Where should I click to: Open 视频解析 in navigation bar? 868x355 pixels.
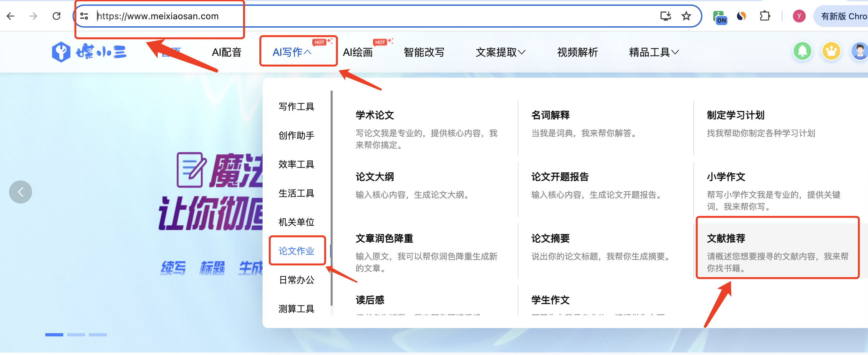577,52
